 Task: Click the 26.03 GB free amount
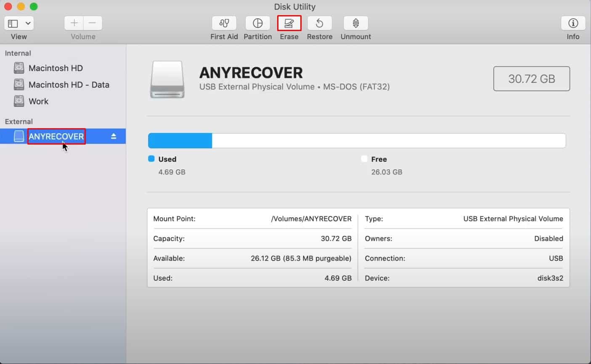point(387,172)
